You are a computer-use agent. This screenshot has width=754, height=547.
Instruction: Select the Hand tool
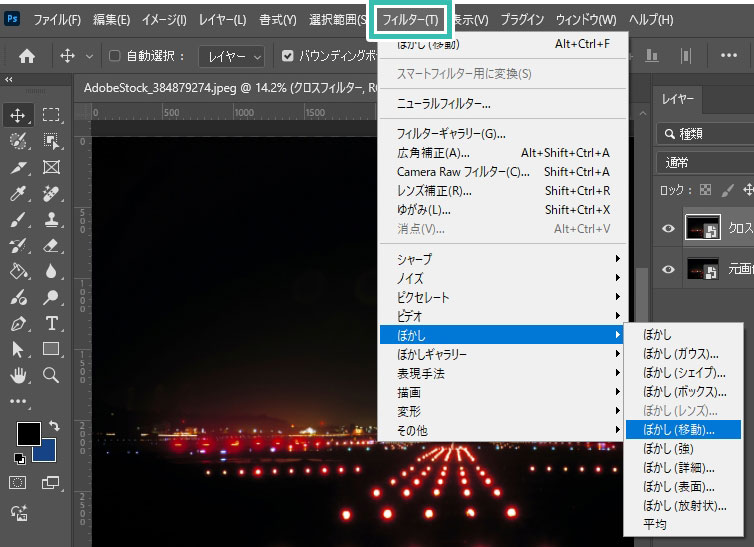pos(18,375)
